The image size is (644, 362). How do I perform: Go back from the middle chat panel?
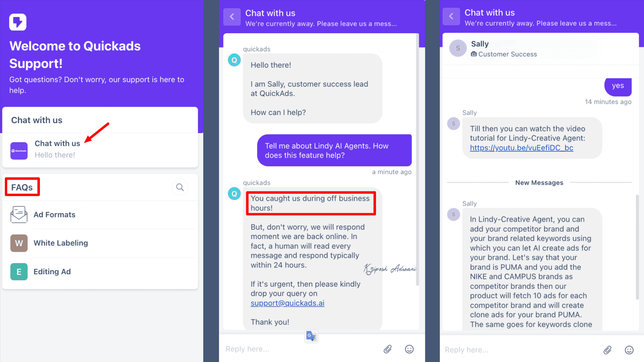pos(232,17)
